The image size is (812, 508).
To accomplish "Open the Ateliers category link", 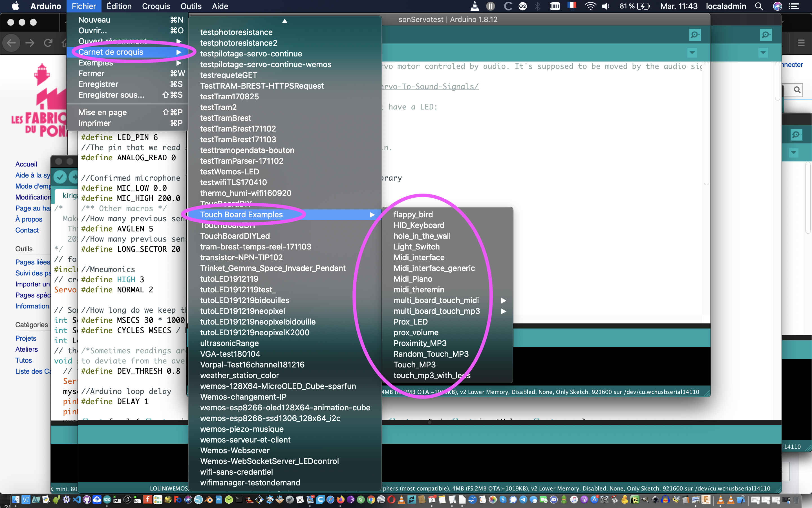I will (x=27, y=349).
